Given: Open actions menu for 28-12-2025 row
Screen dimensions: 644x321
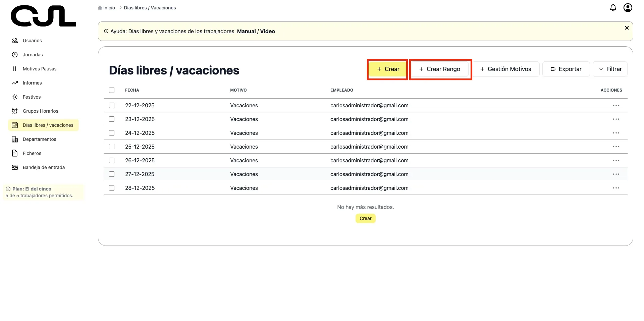Looking at the screenshot, I should 616,188.
